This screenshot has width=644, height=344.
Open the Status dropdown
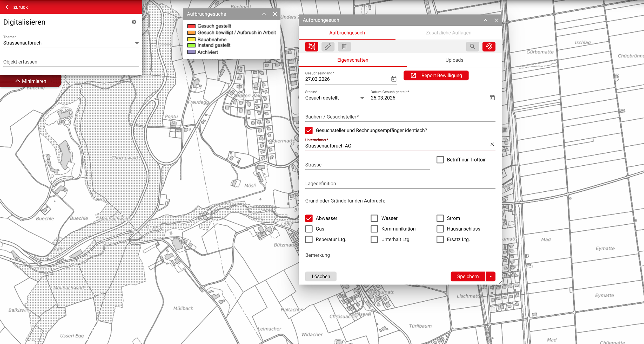[362, 98]
